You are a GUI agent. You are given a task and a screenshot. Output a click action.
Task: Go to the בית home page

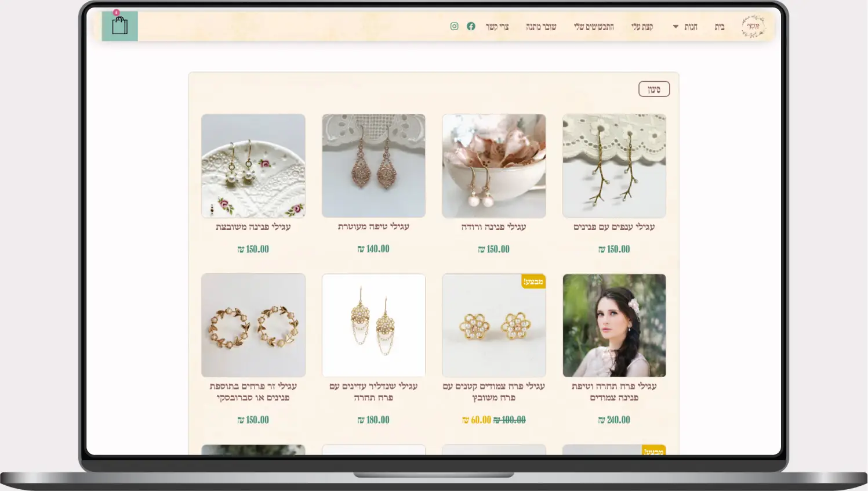(x=720, y=27)
